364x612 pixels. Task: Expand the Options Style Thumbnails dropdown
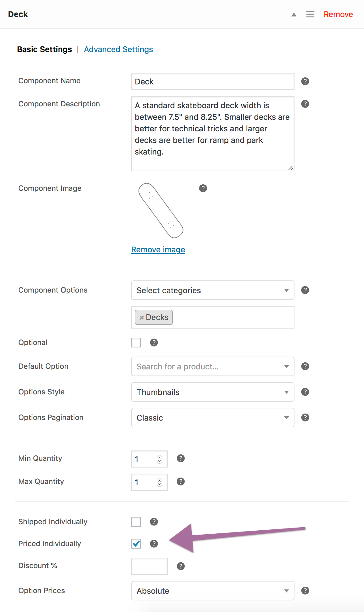coord(212,392)
